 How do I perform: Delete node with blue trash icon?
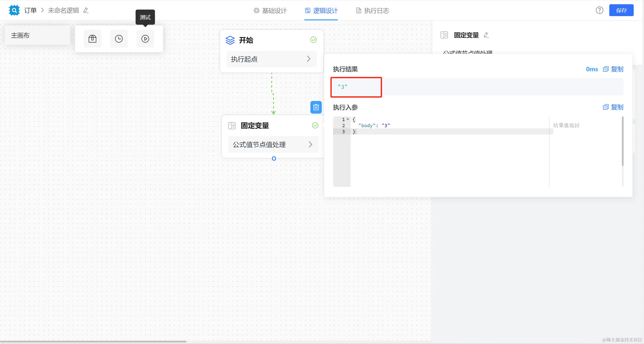tap(316, 107)
